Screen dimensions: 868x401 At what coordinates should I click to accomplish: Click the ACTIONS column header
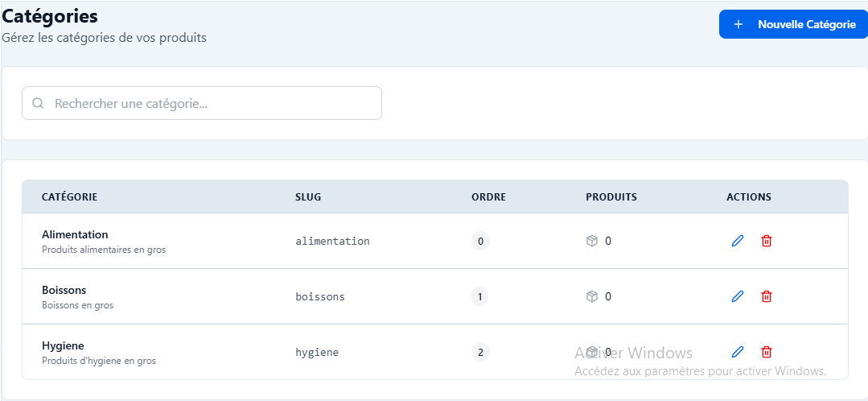[x=749, y=196]
